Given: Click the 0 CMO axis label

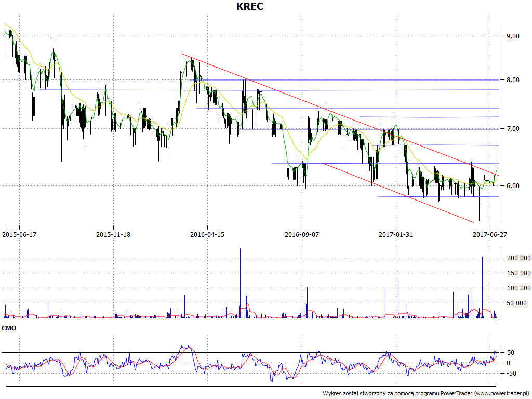Looking at the screenshot, I should click(x=508, y=363).
